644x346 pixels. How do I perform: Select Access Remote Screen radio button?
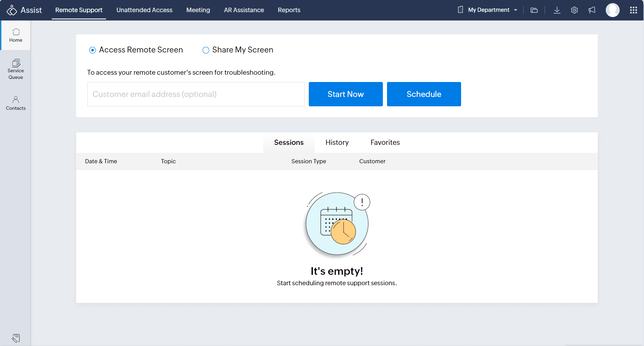[x=92, y=50]
